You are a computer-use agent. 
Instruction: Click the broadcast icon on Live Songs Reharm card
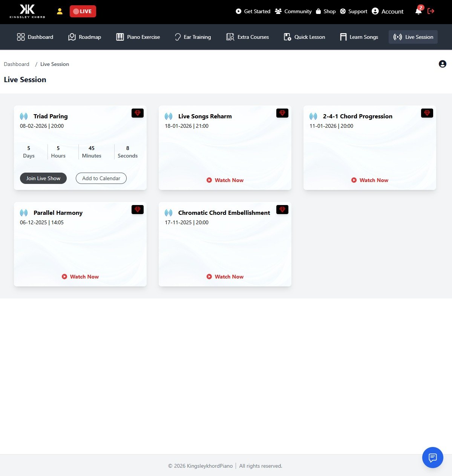click(x=169, y=116)
